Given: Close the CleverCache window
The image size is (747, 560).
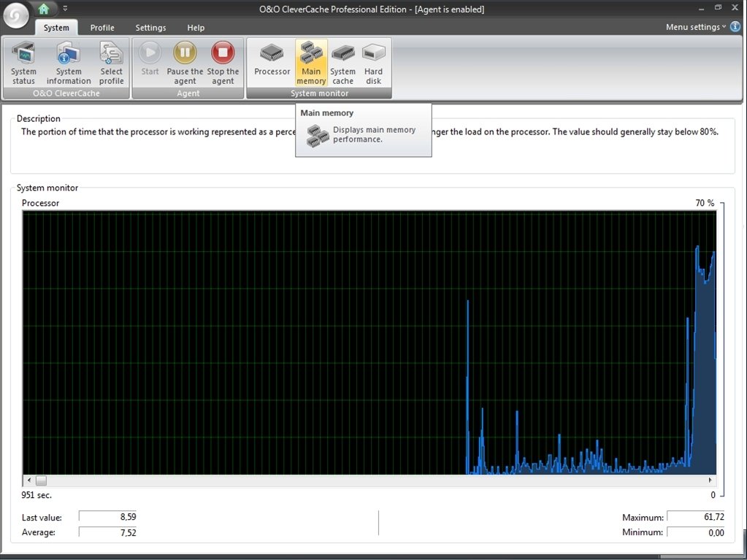Looking at the screenshot, I should [735, 8].
